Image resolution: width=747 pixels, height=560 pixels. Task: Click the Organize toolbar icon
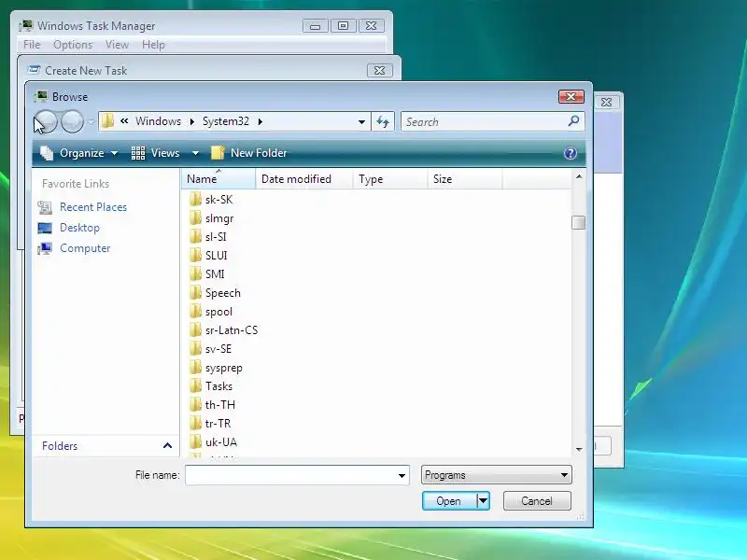tap(47, 153)
